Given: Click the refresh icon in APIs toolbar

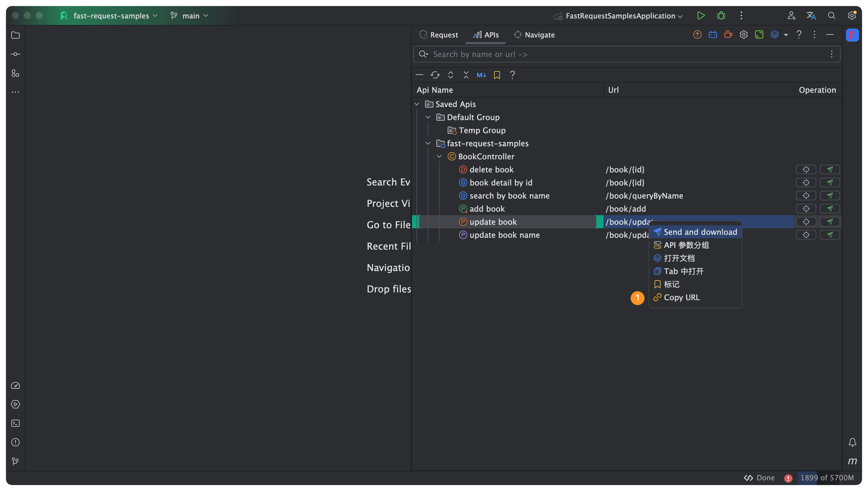Looking at the screenshot, I should click(435, 75).
